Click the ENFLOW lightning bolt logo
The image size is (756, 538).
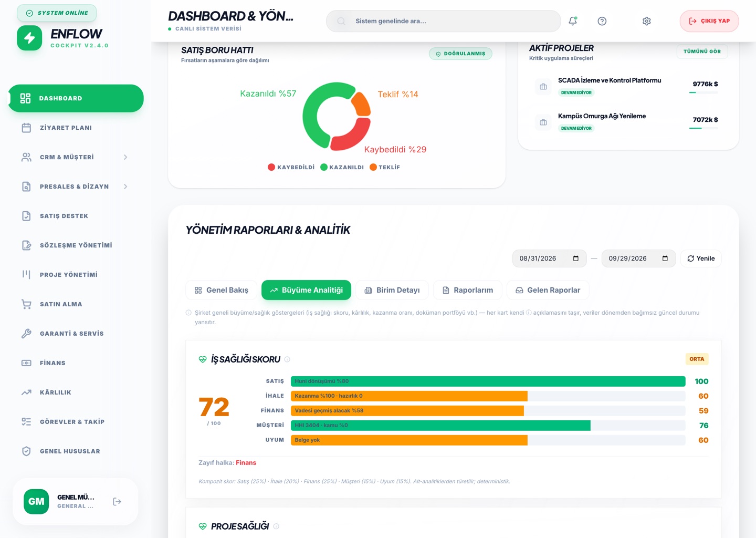tap(29, 38)
